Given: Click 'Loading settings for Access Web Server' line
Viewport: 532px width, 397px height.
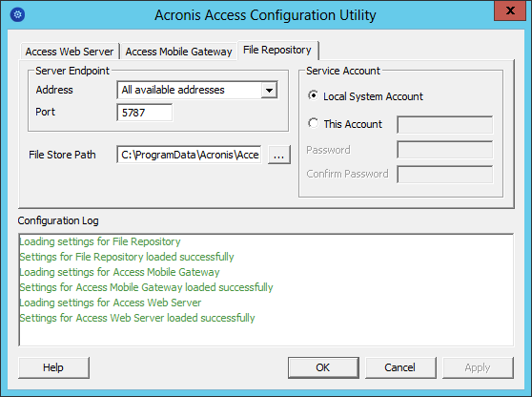Looking at the screenshot, I should 111,303.
